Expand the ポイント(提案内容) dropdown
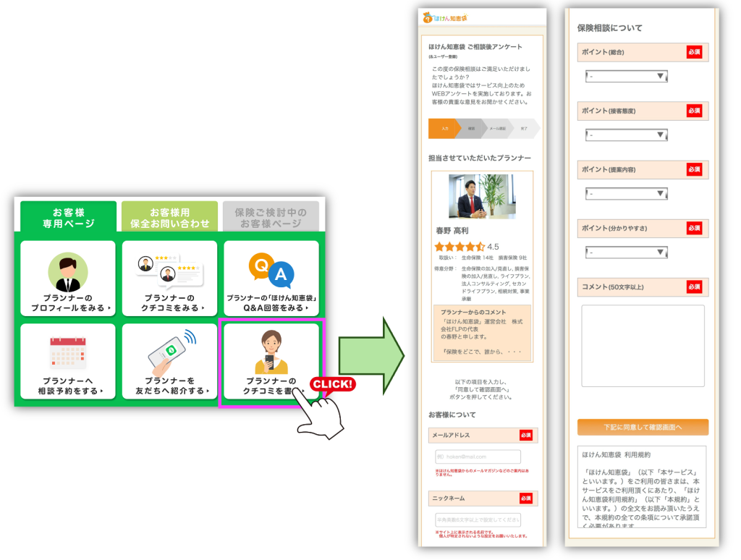The height and width of the screenshot is (560, 741). (626, 194)
